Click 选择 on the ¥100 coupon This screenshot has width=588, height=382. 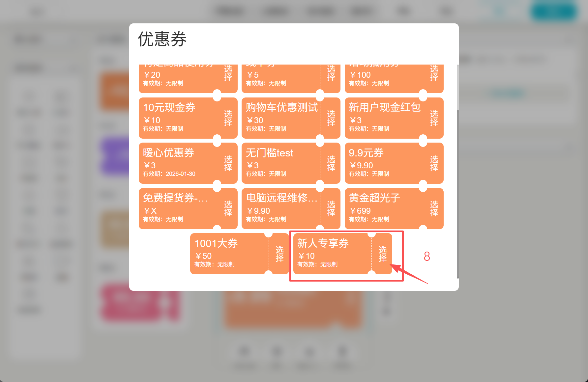434,73
